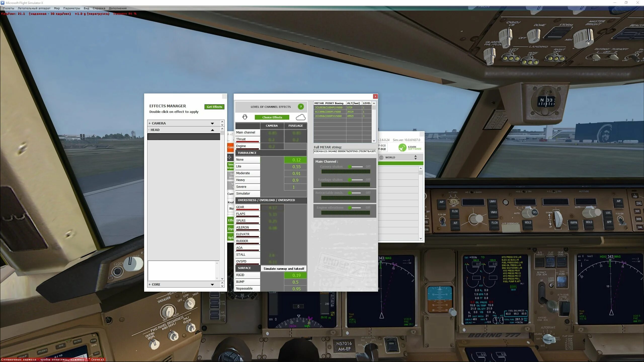
Task: Click the four-arrow move icon
Action: click(x=229, y=157)
